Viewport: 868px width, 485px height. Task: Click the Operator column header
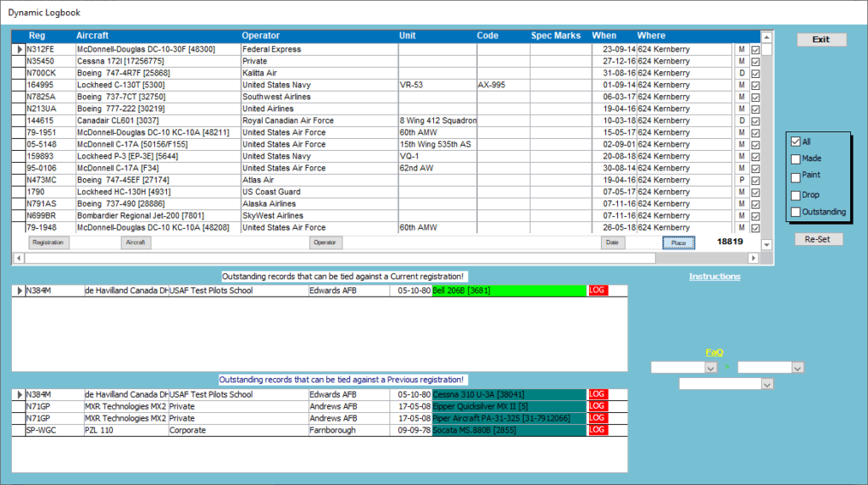coord(261,36)
